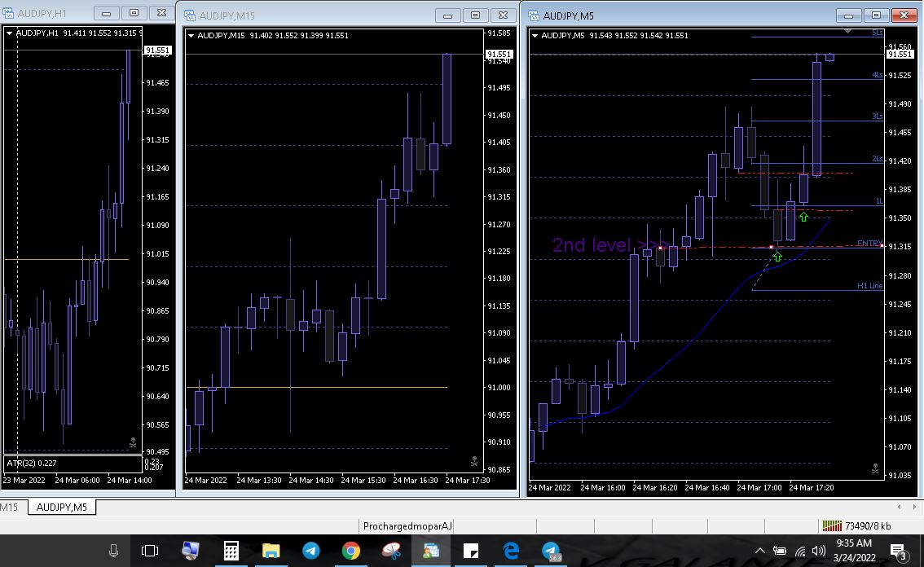924x567 pixels.
Task: Open the microphone icon on the taskbar
Action: pyautogui.click(x=114, y=551)
